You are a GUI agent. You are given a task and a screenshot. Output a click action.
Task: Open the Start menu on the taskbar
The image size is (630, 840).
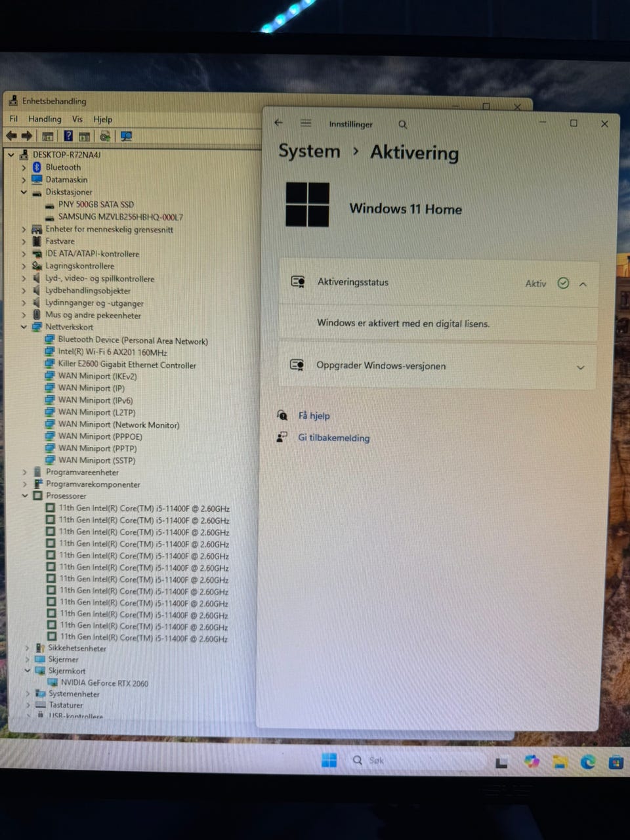[x=329, y=760]
